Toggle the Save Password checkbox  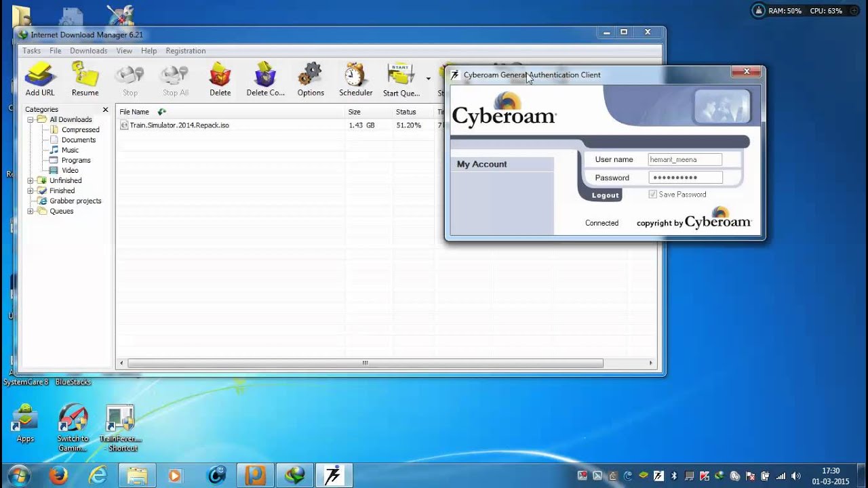[x=653, y=195]
